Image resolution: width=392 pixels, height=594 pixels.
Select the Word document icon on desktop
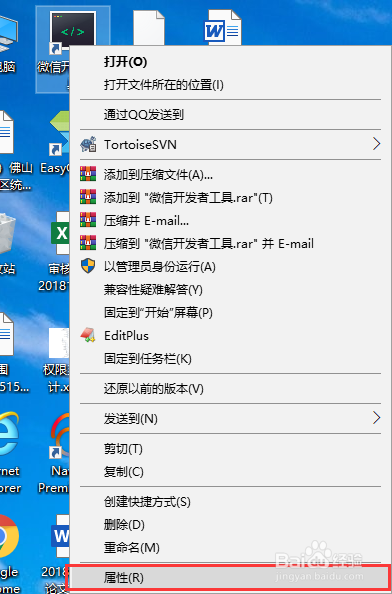click(223, 28)
